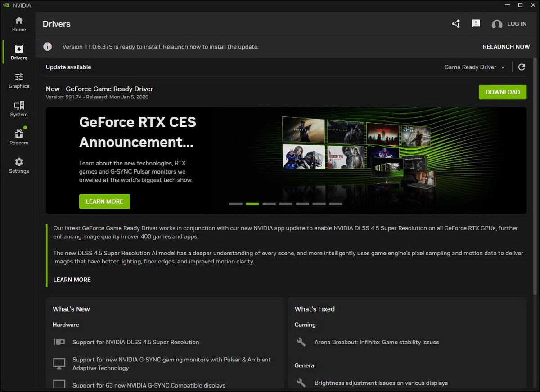540x392 pixels.
Task: Click LOG IN account button
Action: point(509,24)
